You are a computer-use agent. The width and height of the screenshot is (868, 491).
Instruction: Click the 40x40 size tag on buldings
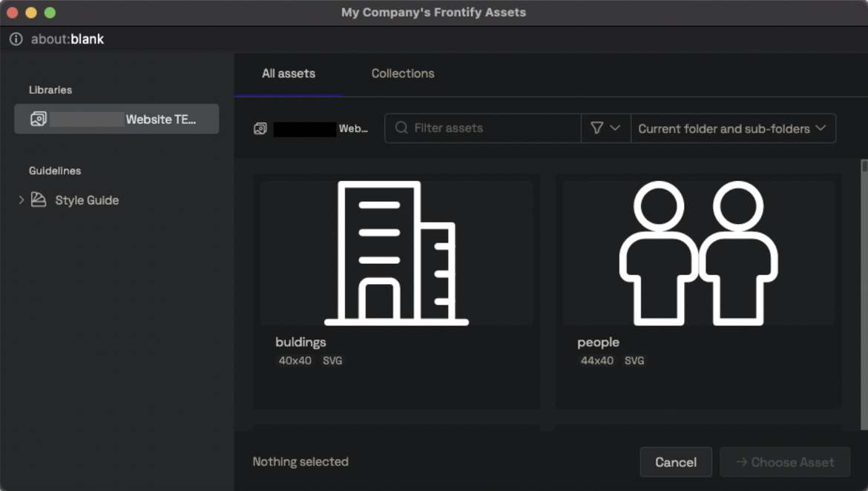pyautogui.click(x=295, y=360)
